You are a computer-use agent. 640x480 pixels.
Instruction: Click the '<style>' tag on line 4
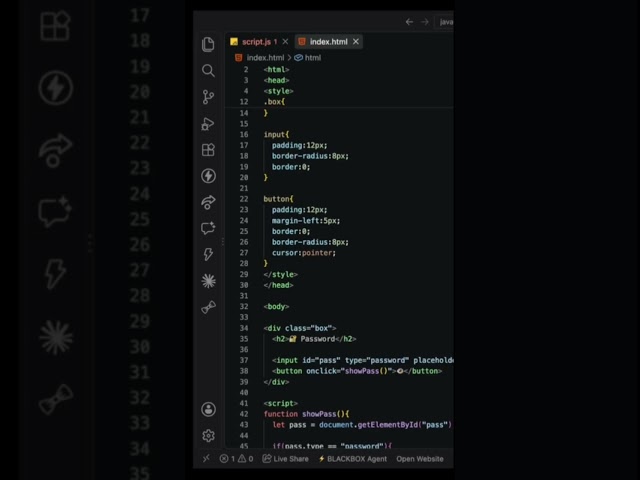278,91
